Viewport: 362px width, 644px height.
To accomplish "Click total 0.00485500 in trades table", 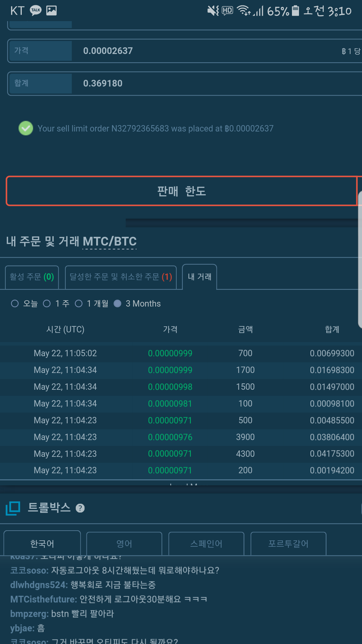I will pos(332,420).
